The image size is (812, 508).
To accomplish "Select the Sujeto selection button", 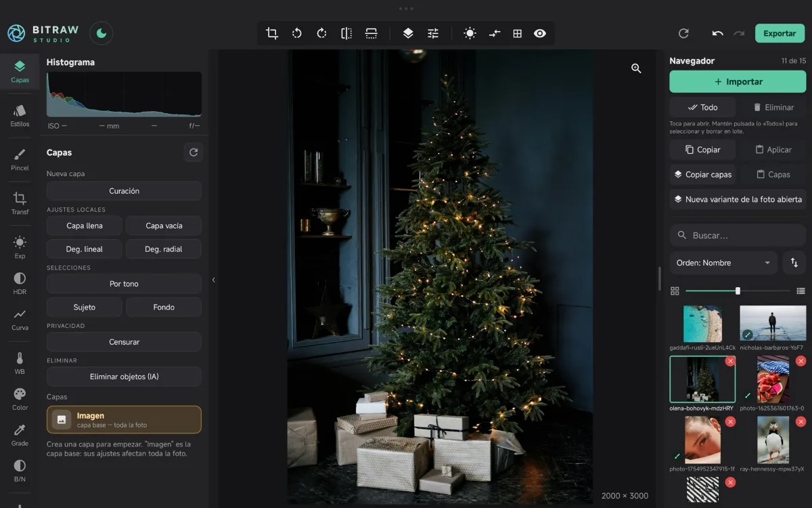I will pyautogui.click(x=85, y=307).
